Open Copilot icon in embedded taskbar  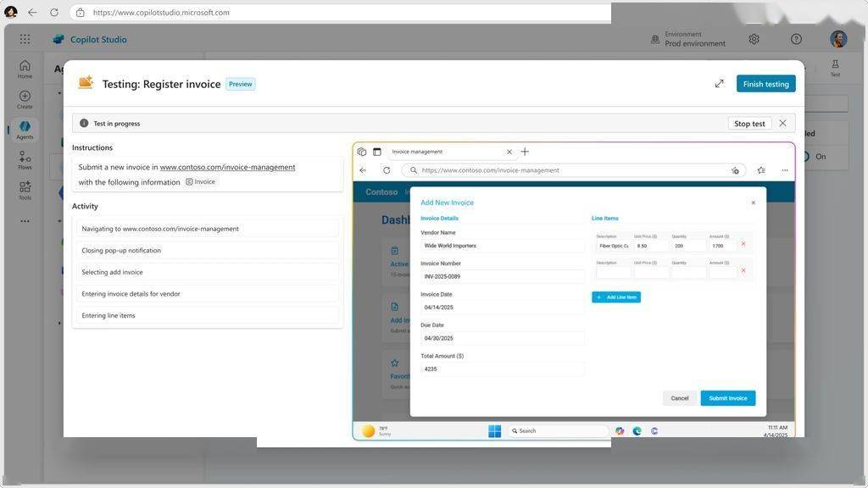620,431
